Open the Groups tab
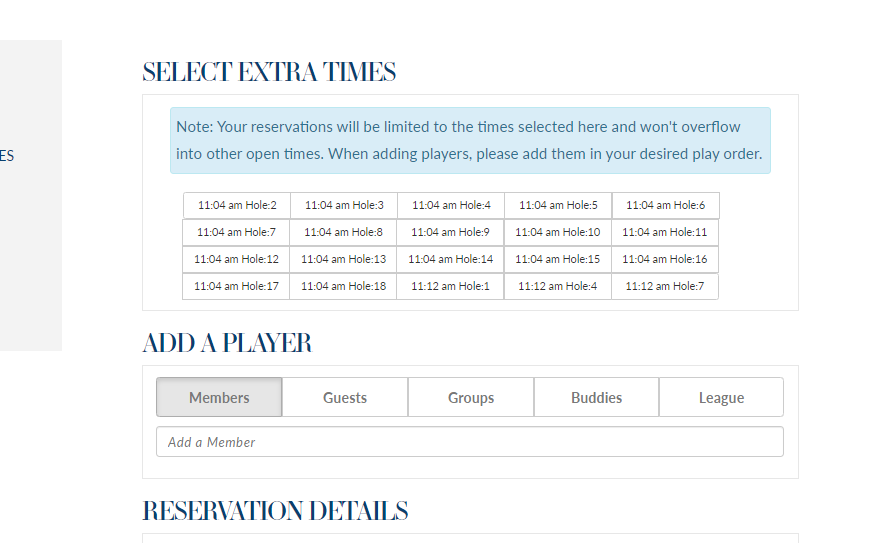The height and width of the screenshot is (543, 874). click(471, 397)
